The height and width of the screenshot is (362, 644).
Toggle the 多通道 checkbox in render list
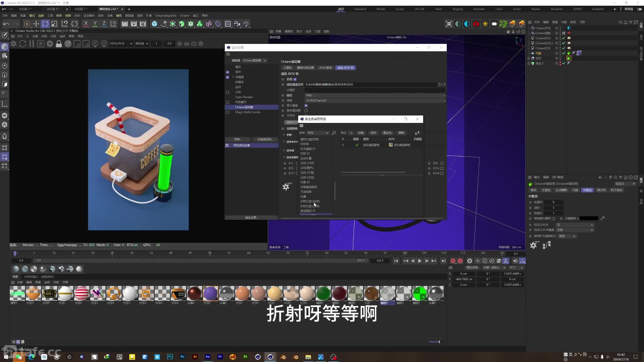tap(227, 77)
